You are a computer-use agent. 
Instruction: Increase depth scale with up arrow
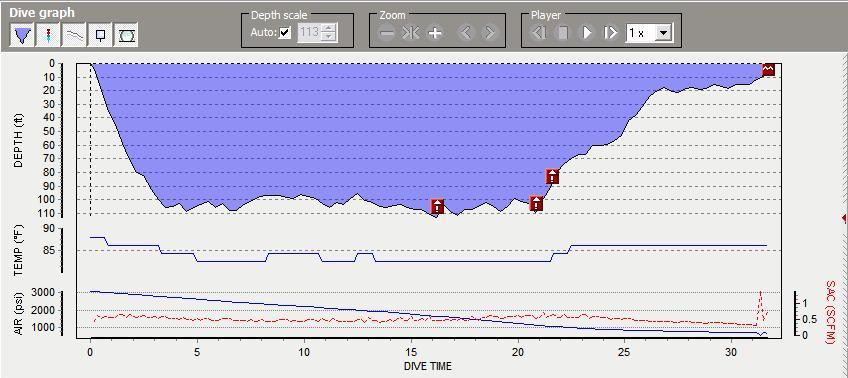[328, 29]
